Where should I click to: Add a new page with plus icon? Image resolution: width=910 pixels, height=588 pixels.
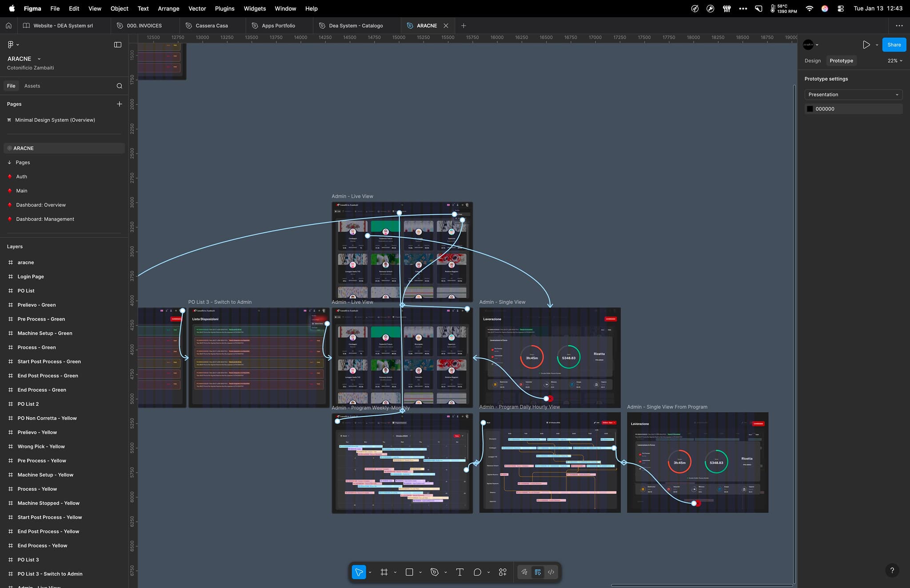tap(119, 104)
